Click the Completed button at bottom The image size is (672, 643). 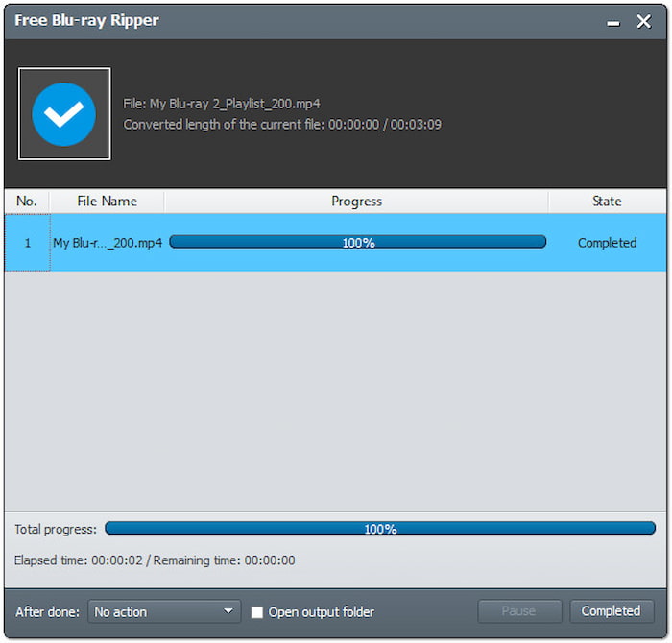click(x=612, y=611)
